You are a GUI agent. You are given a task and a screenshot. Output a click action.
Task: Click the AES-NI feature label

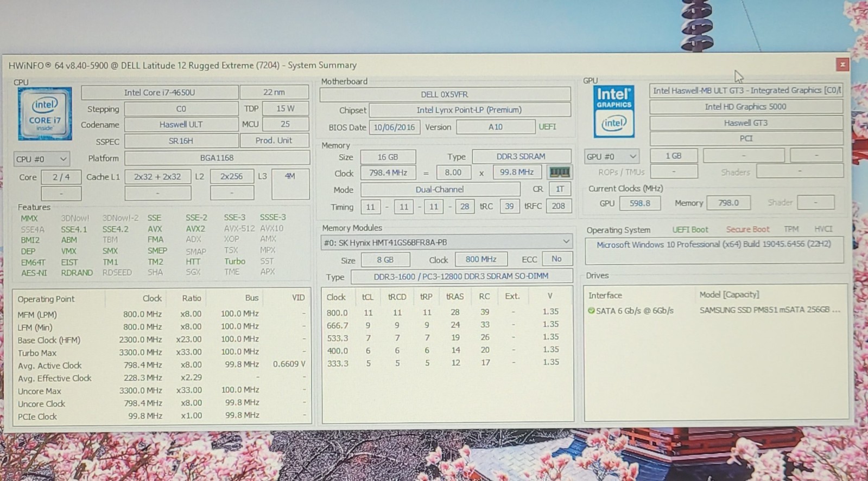tap(34, 273)
